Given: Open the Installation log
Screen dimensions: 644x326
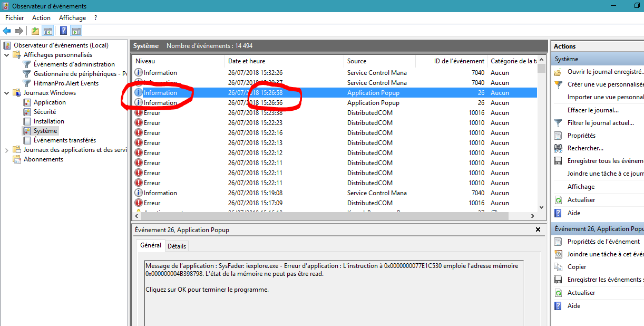Looking at the screenshot, I should [x=49, y=121].
